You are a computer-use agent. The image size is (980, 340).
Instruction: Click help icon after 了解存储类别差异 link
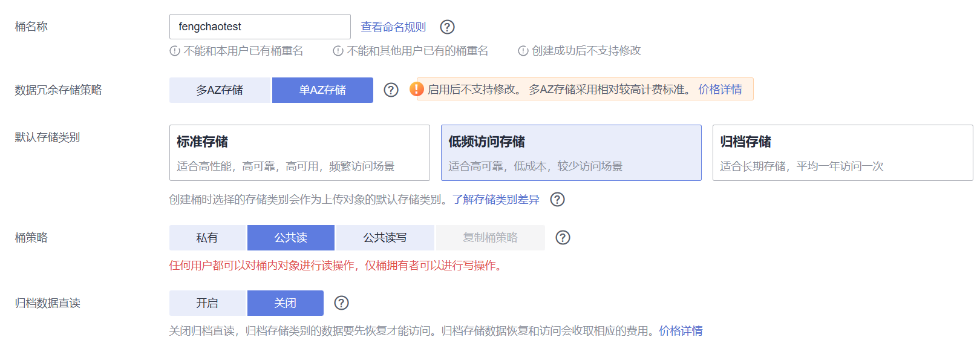557,200
